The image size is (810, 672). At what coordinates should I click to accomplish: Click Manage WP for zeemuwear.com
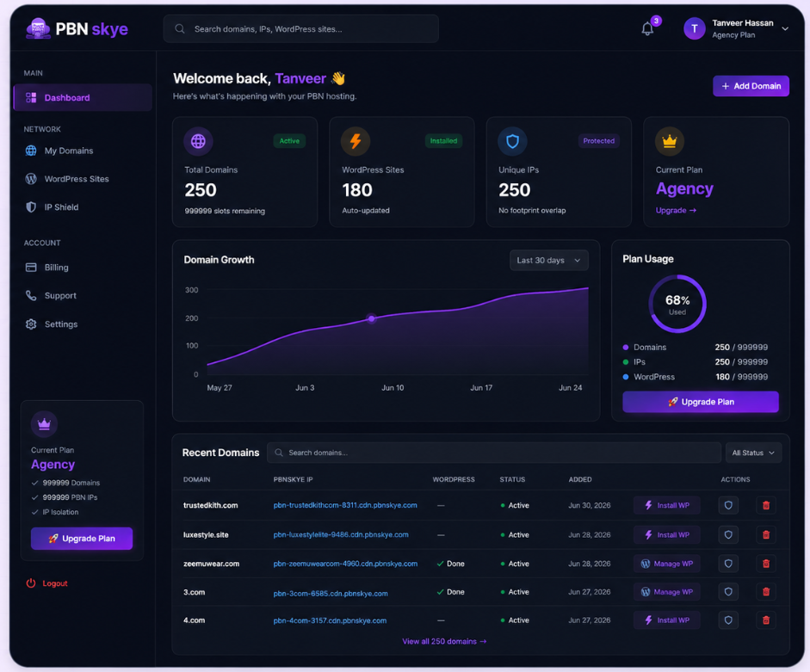click(667, 564)
